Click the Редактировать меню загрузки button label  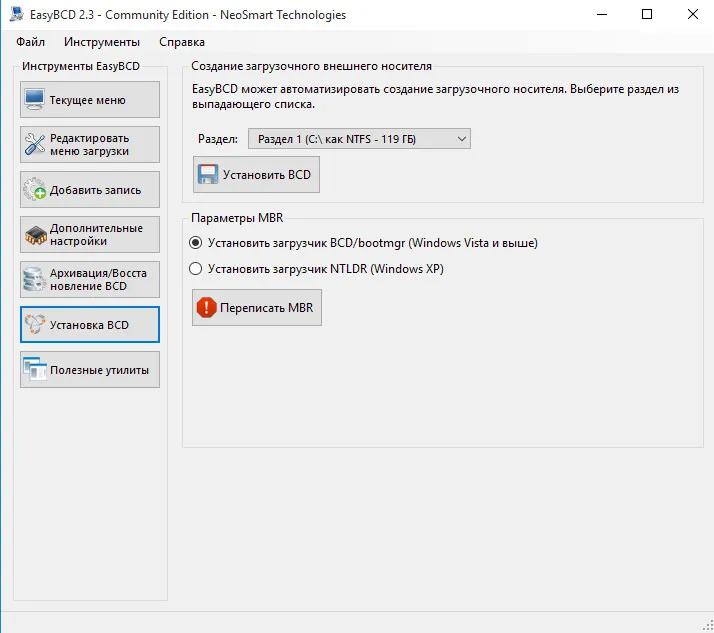(90, 145)
